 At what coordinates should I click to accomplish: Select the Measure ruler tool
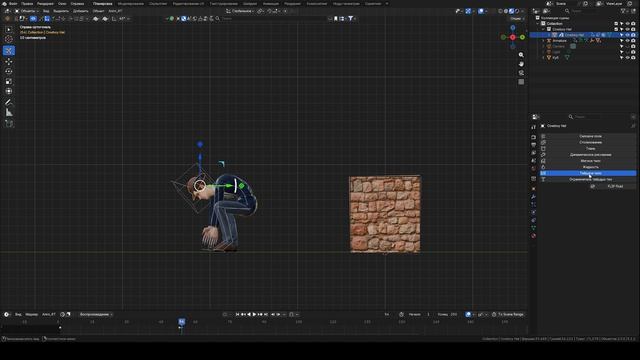point(9,113)
